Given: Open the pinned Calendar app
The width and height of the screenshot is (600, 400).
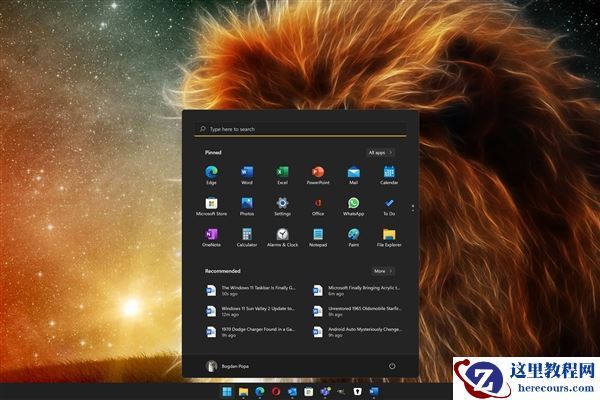Looking at the screenshot, I should pyautogui.click(x=389, y=175).
